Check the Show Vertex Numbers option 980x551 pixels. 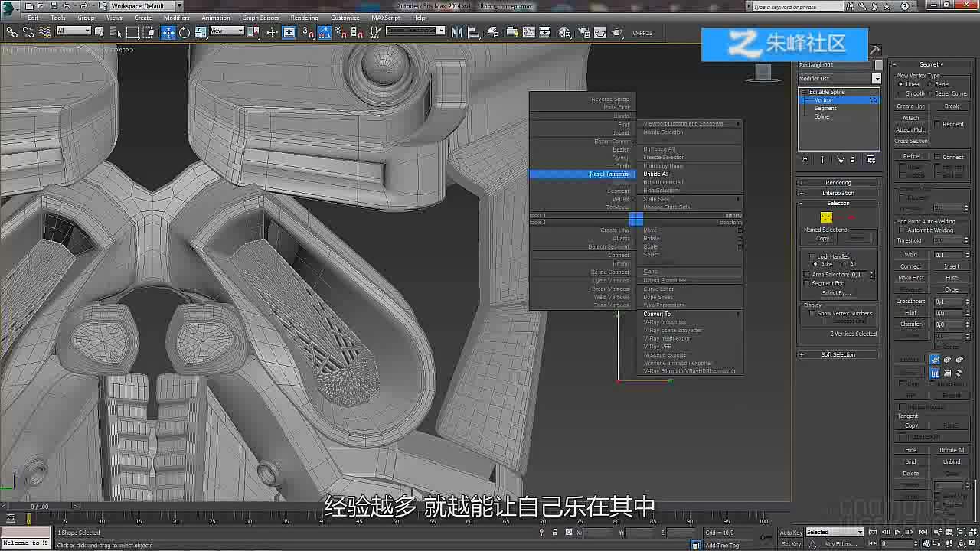coord(812,313)
